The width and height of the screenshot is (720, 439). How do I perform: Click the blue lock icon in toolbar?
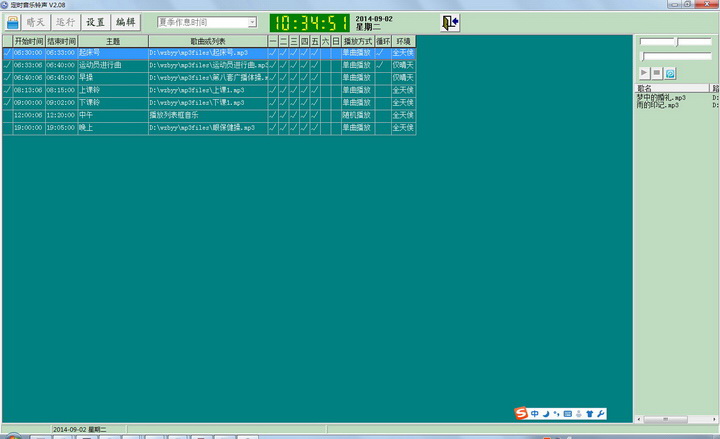point(13,22)
